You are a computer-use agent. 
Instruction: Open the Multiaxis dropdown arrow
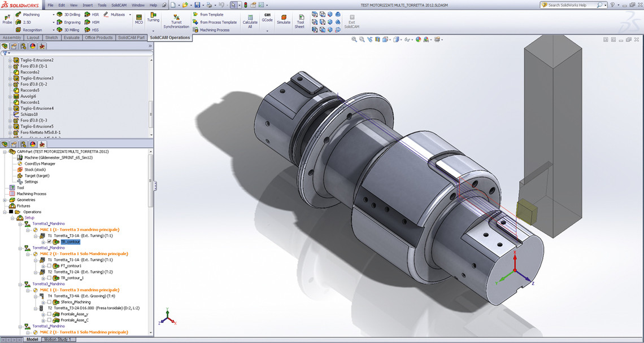[x=130, y=14]
